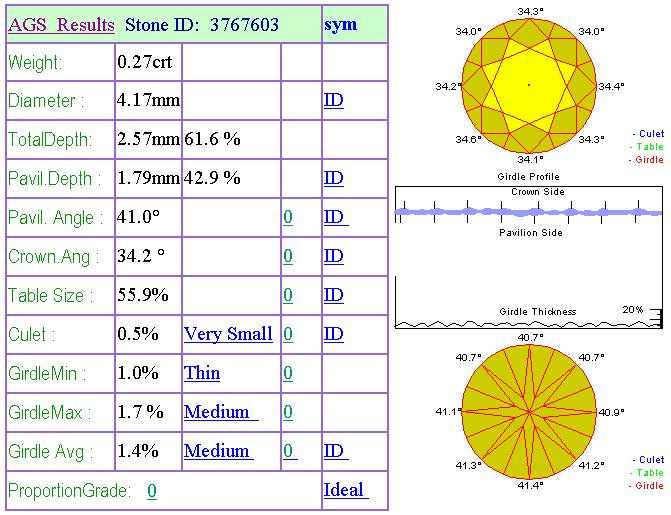
Task: Click the weight value 0.27crt
Action: [145, 62]
